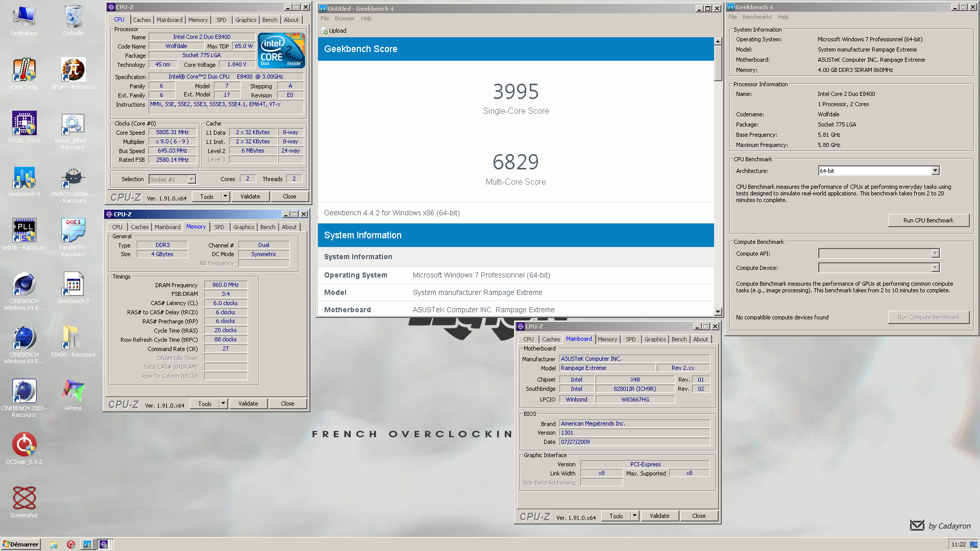
Task: Expand Tools dropdown arrow in Mainboard tab window
Action: tap(634, 516)
